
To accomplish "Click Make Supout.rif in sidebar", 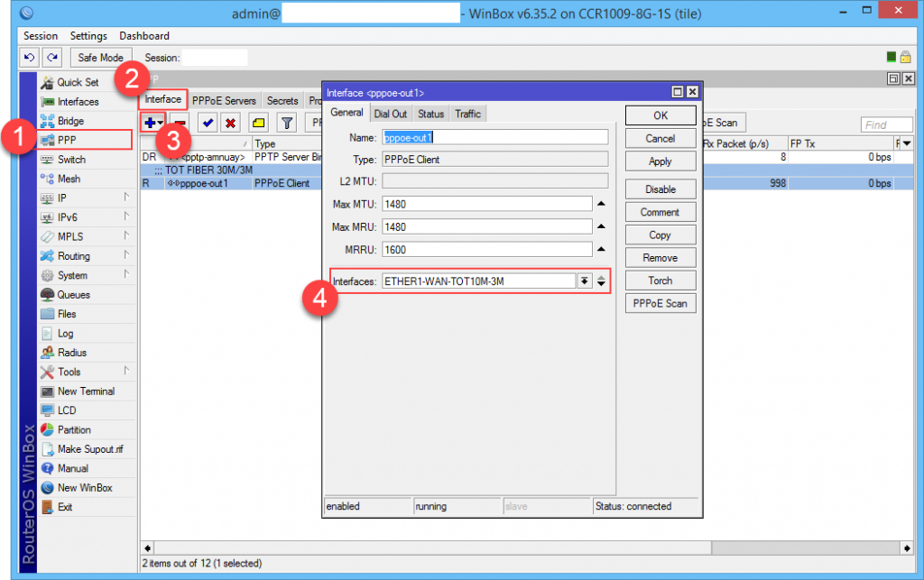I will point(90,449).
